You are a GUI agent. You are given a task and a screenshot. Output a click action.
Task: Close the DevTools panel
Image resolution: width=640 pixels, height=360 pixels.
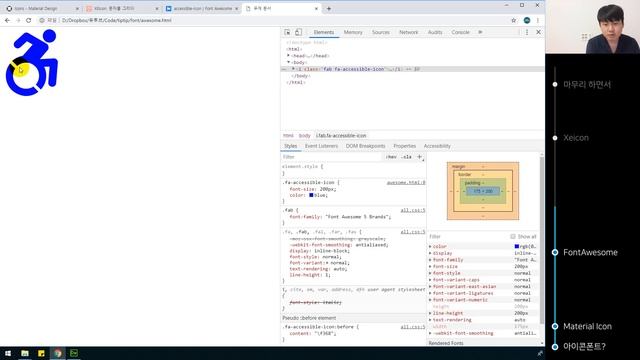[538, 32]
